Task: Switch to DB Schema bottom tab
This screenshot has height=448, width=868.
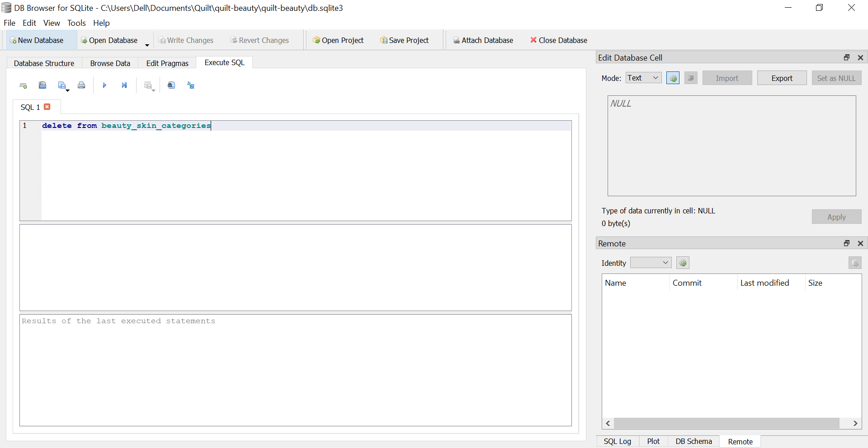Action: 693,441
